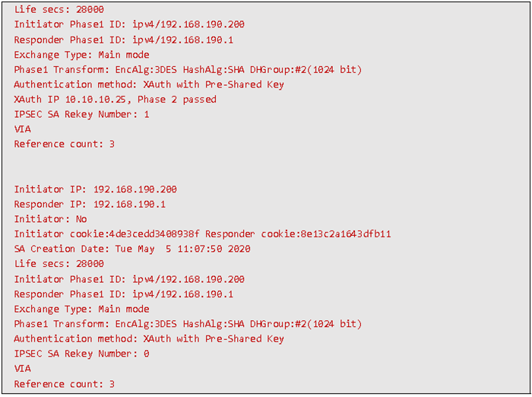Click the last 'Reference count: 3' line
Image resolution: width=532 pixels, height=397 pixels.
(64, 384)
